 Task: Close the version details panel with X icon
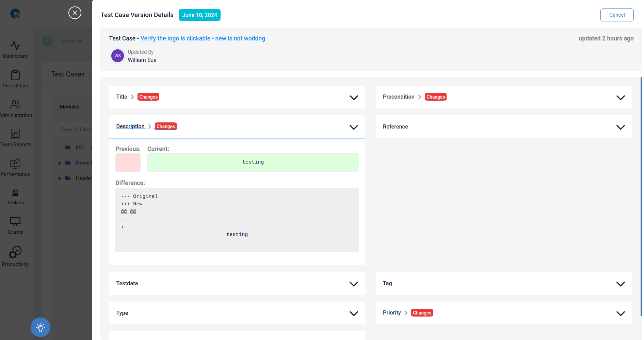coord(75,13)
